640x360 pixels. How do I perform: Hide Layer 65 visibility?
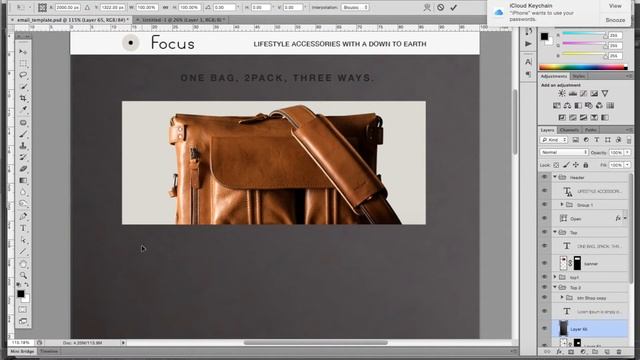point(544,329)
